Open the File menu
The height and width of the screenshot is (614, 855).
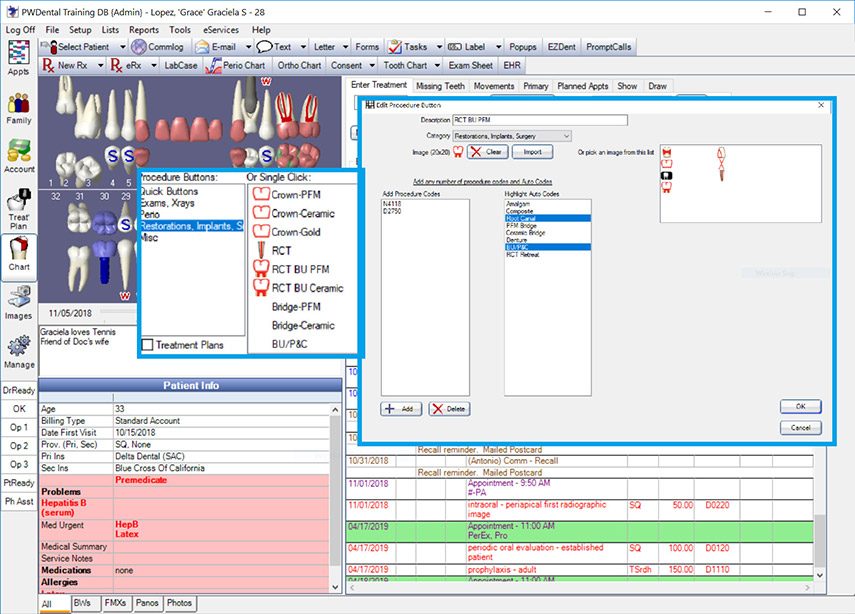pos(52,30)
